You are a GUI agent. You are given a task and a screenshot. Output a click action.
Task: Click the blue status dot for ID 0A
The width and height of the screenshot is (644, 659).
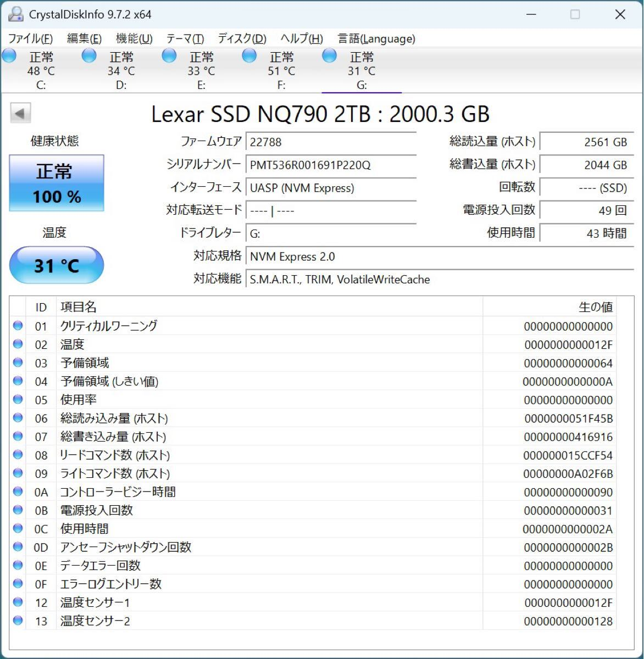(x=18, y=492)
